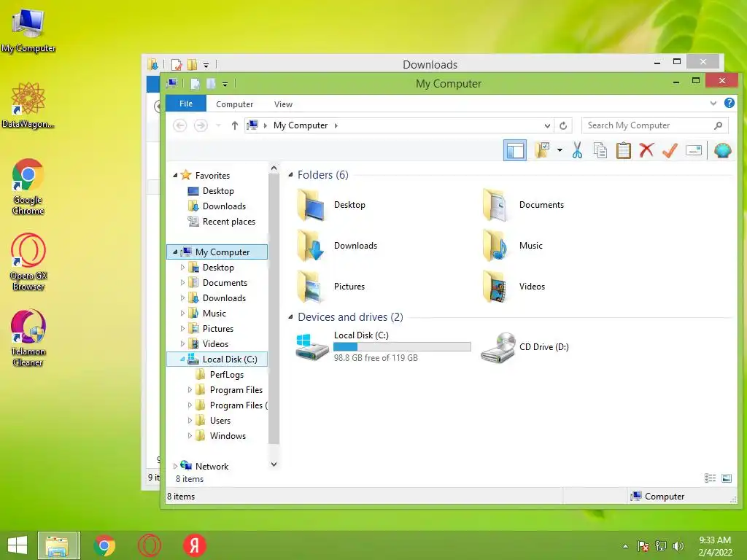Switch to details view in status bar
This screenshot has height=560, width=747.
710,478
